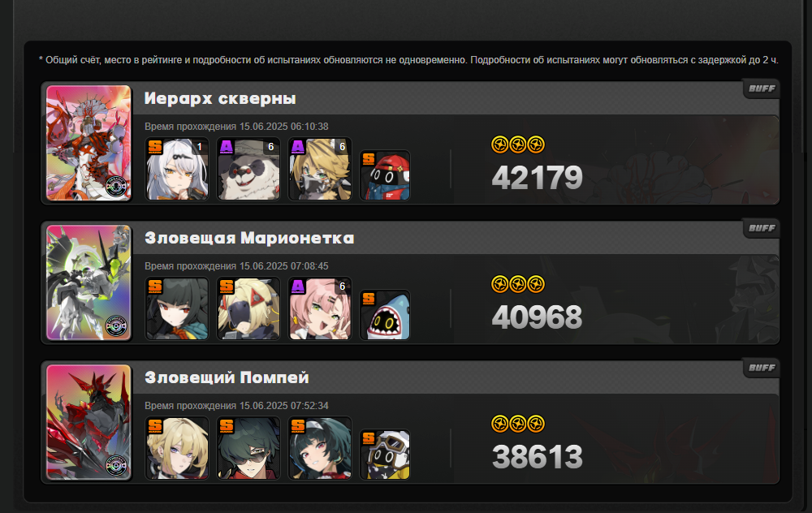
Task: Select the Зловещий Помпей title heading
Action: (x=227, y=377)
